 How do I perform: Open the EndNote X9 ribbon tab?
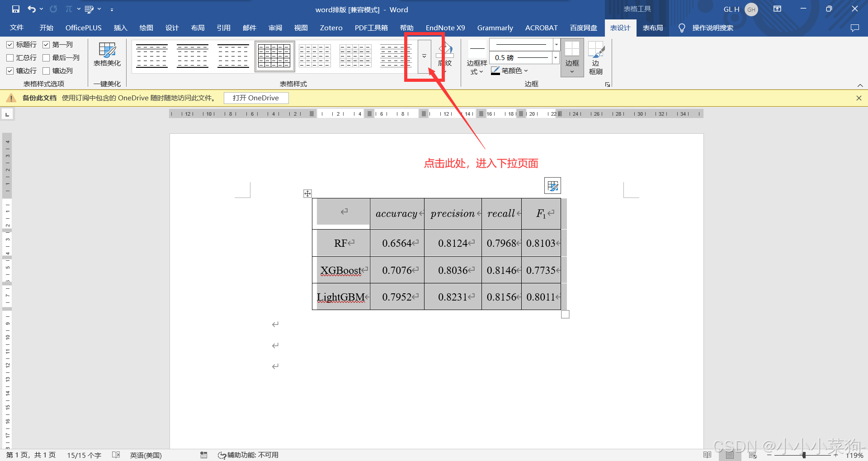445,28
